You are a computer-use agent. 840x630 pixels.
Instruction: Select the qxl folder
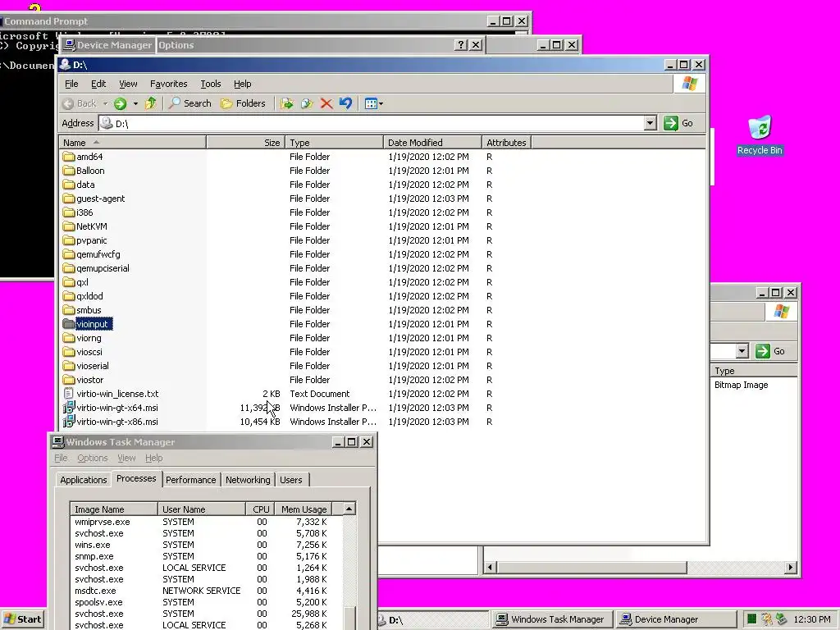coord(75,282)
